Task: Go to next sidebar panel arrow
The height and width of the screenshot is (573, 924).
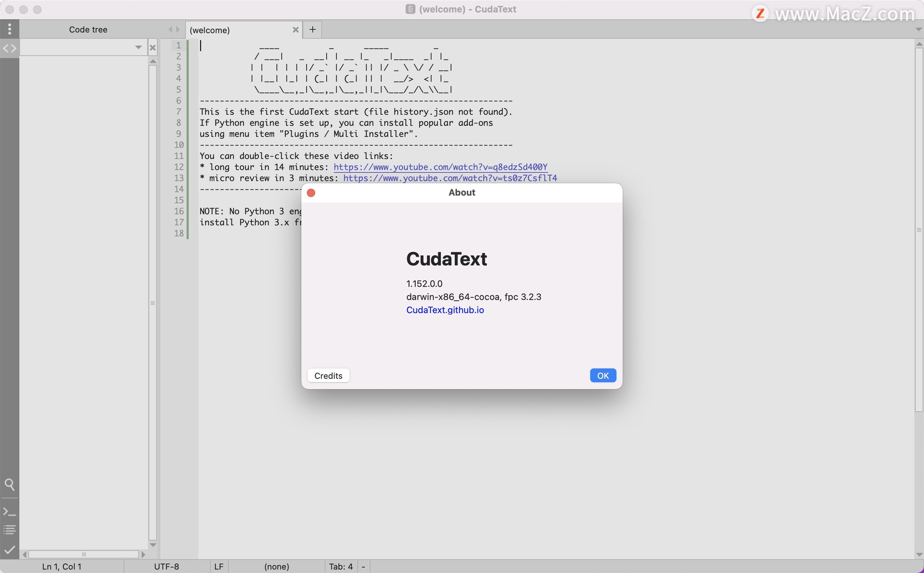Action: pyautogui.click(x=178, y=29)
